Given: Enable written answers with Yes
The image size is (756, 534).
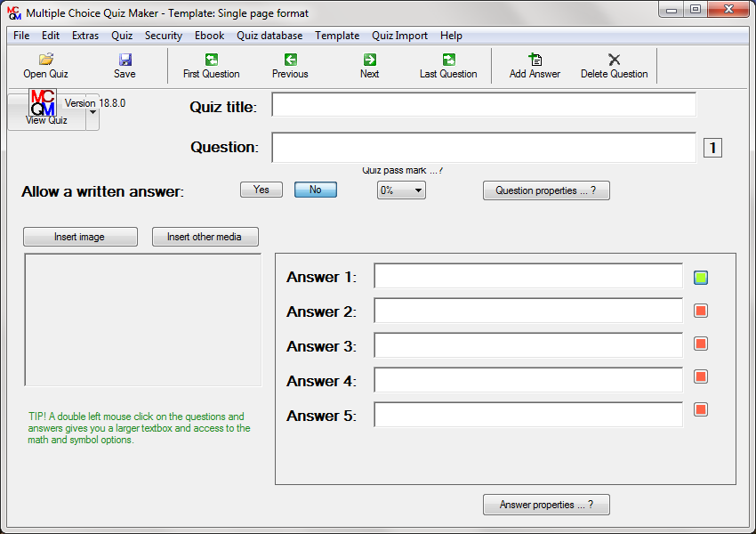Looking at the screenshot, I should point(261,189).
